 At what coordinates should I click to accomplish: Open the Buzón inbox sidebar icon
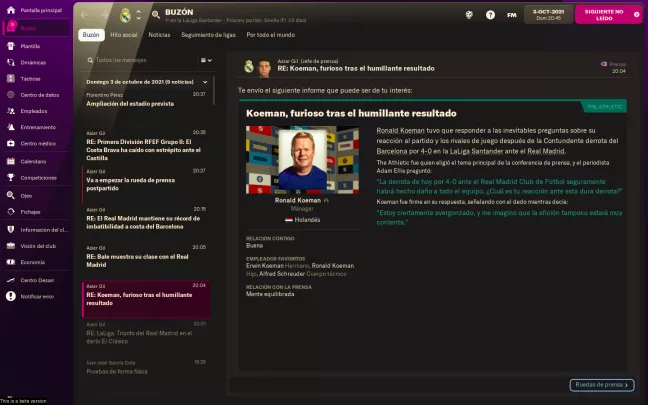coord(11,27)
